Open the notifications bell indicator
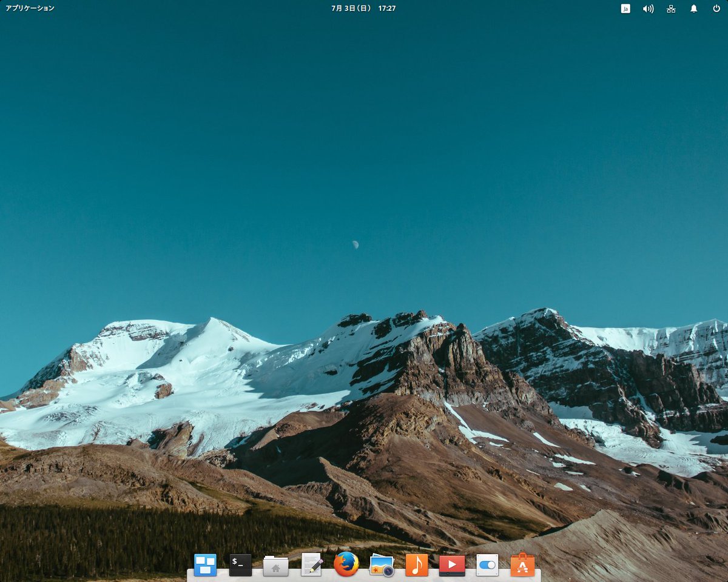This screenshot has width=728, height=582. point(693,8)
